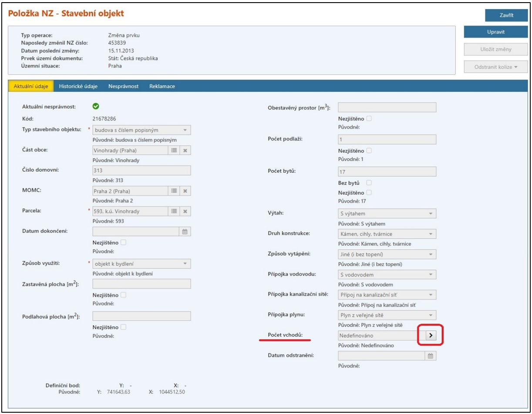Enable the Bez bytů checkbox

tap(369, 183)
